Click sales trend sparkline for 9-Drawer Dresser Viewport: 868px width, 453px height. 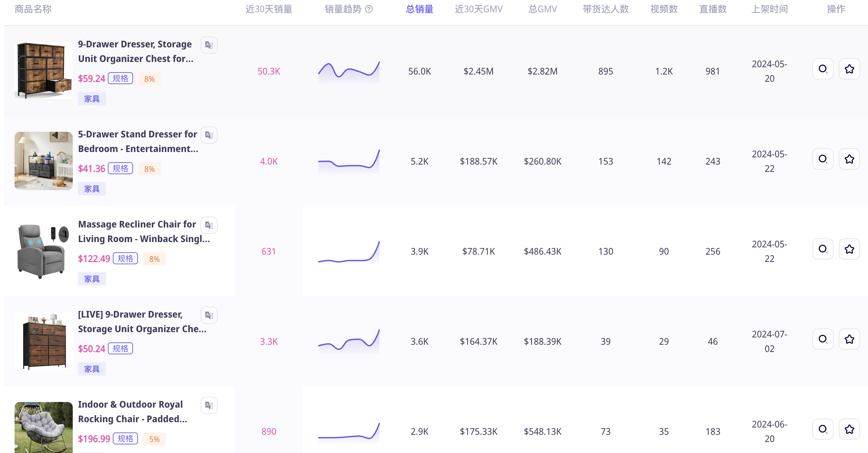tap(349, 72)
